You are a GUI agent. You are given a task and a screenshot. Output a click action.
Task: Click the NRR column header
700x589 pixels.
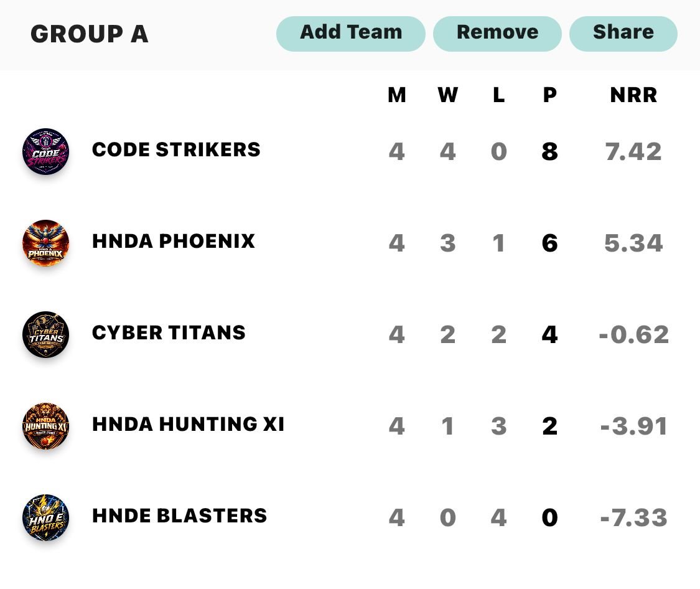click(x=633, y=95)
